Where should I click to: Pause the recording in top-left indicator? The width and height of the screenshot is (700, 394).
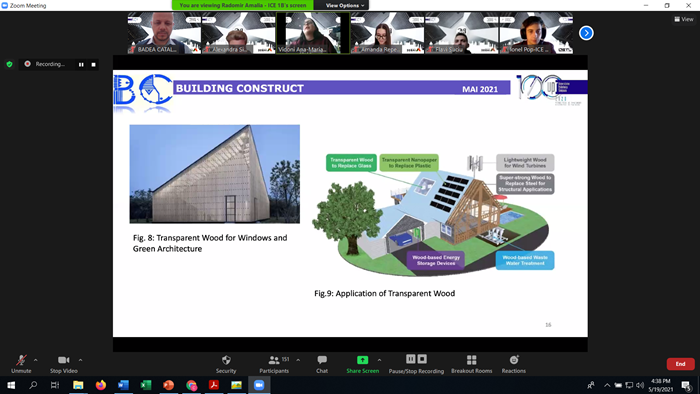(81, 64)
